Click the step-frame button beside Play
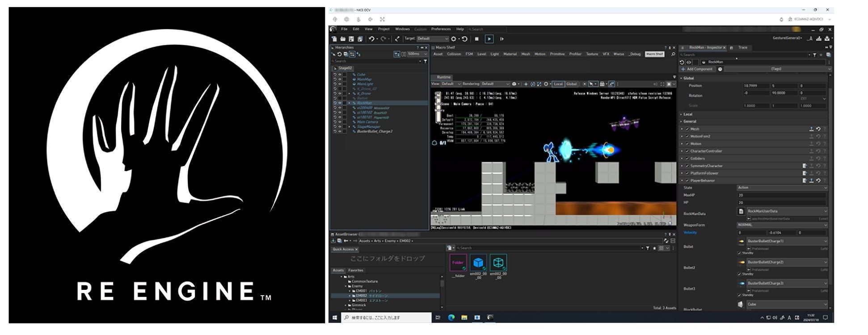This screenshot has height=335, width=868. [502, 39]
